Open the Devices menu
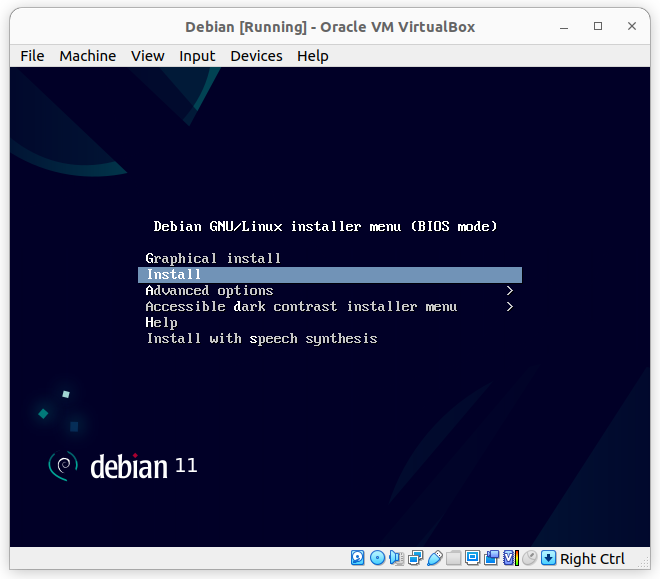Image resolution: width=660 pixels, height=579 pixels. coord(256,56)
